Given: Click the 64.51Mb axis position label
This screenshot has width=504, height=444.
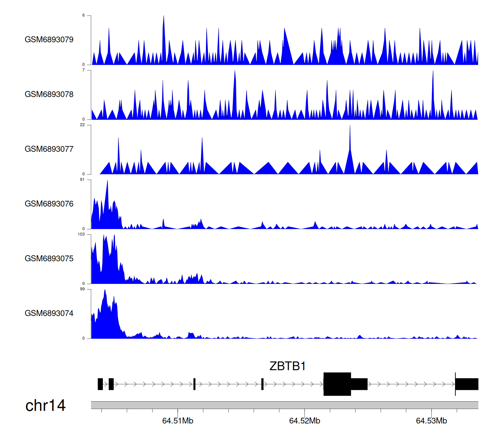Looking at the screenshot, I should pyautogui.click(x=177, y=421).
